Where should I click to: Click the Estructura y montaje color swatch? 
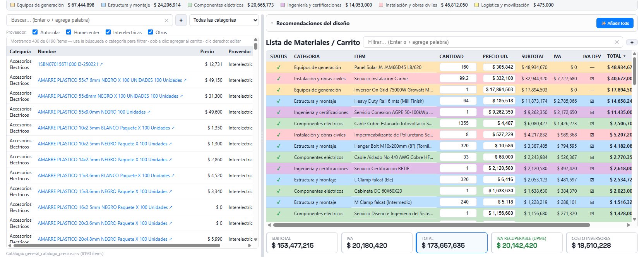[x=103, y=5]
